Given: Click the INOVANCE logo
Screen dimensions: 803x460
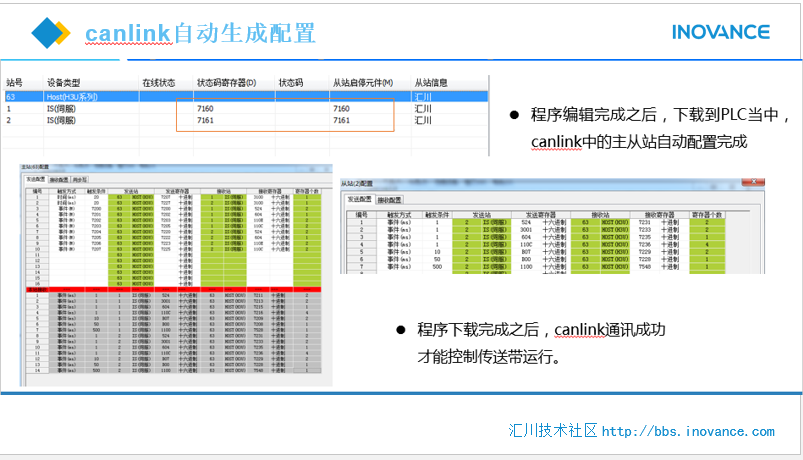Looking at the screenshot, I should pyautogui.click(x=721, y=32).
